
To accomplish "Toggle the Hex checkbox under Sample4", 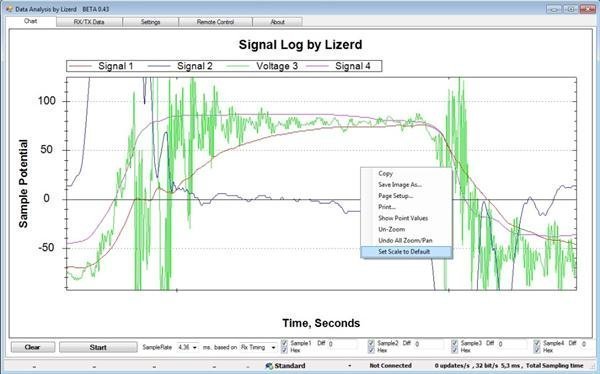I will pyautogui.click(x=537, y=350).
